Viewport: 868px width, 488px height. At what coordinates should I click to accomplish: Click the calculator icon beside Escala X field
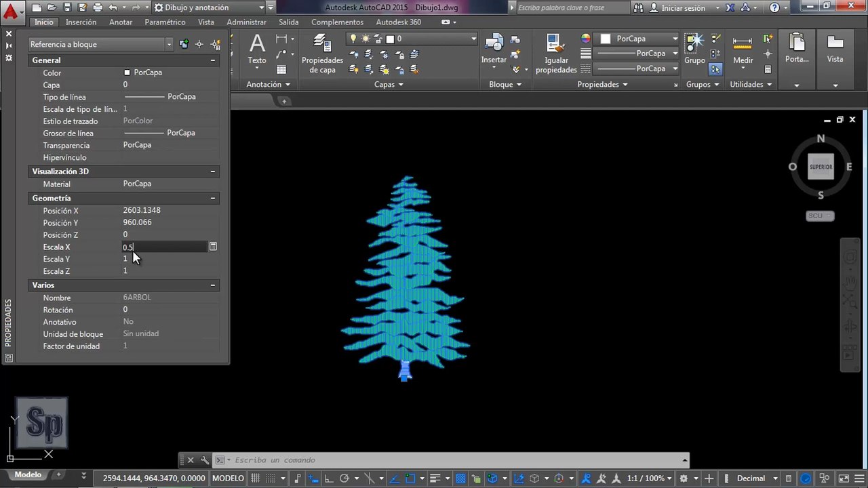tap(213, 247)
